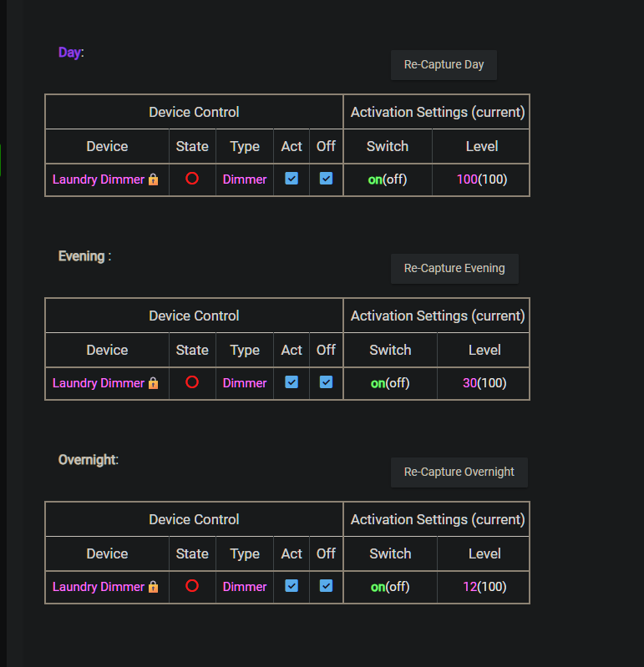Toggle Off checkbox in Evening table
The image size is (644, 667).
326,382
